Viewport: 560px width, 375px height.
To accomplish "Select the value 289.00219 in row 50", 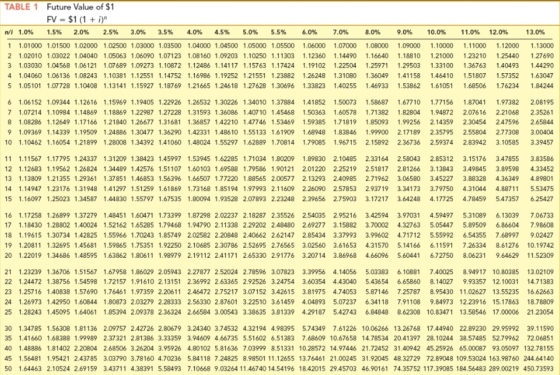I will pyautogui.click(x=505, y=368).
